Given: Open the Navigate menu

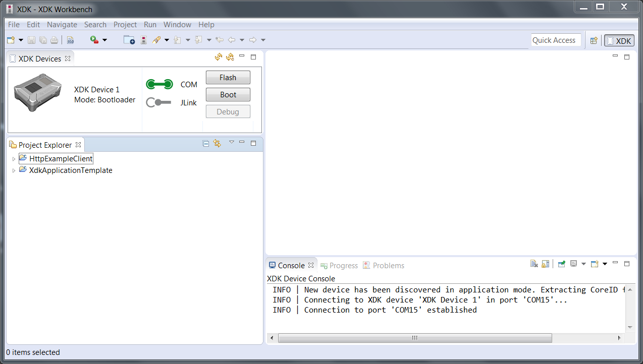Looking at the screenshot, I should point(62,24).
